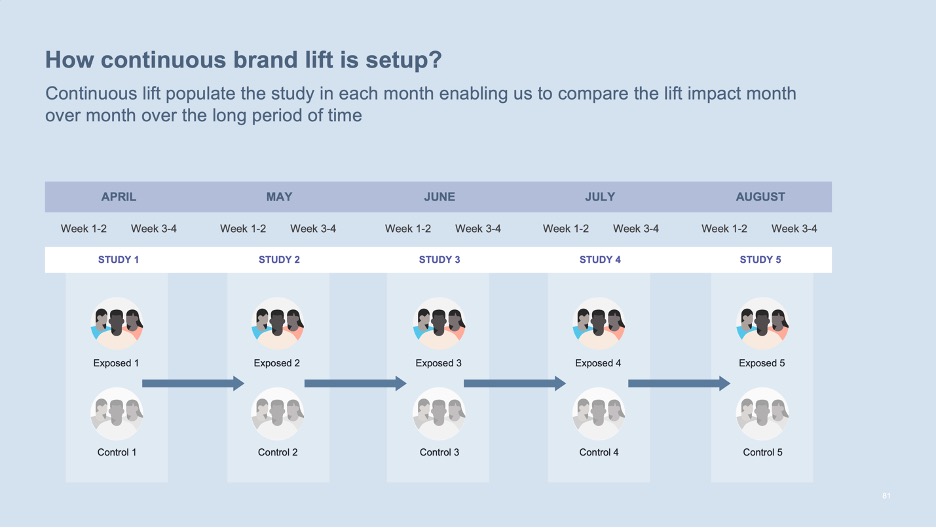Select the Control 3 grey group icon
Screen dimensions: 936x528
click(439, 413)
